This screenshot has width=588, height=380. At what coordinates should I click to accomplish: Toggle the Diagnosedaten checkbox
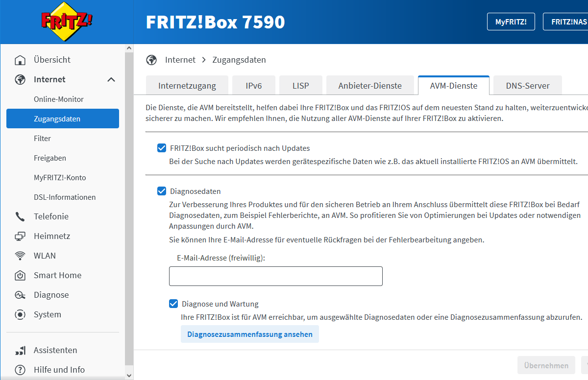[162, 191]
